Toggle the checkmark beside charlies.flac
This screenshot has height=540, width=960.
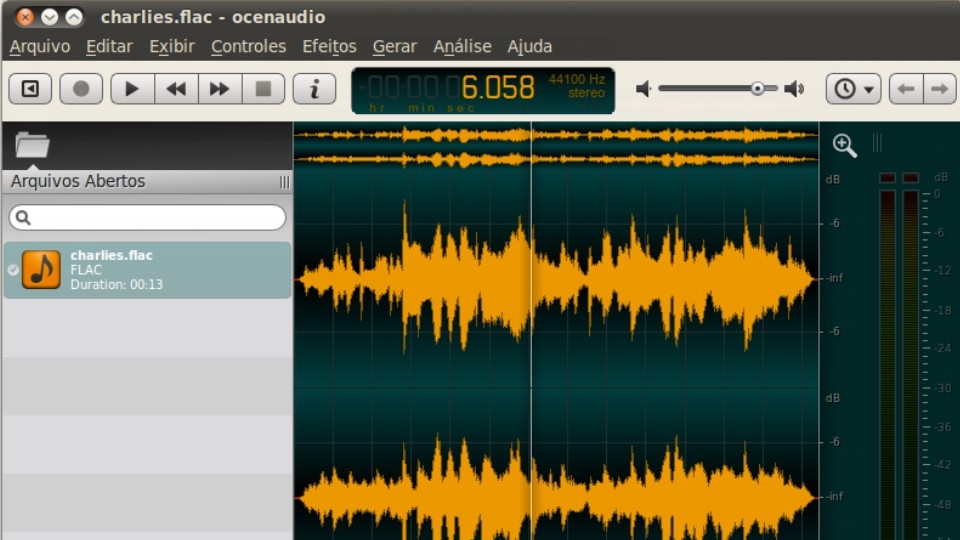point(13,270)
